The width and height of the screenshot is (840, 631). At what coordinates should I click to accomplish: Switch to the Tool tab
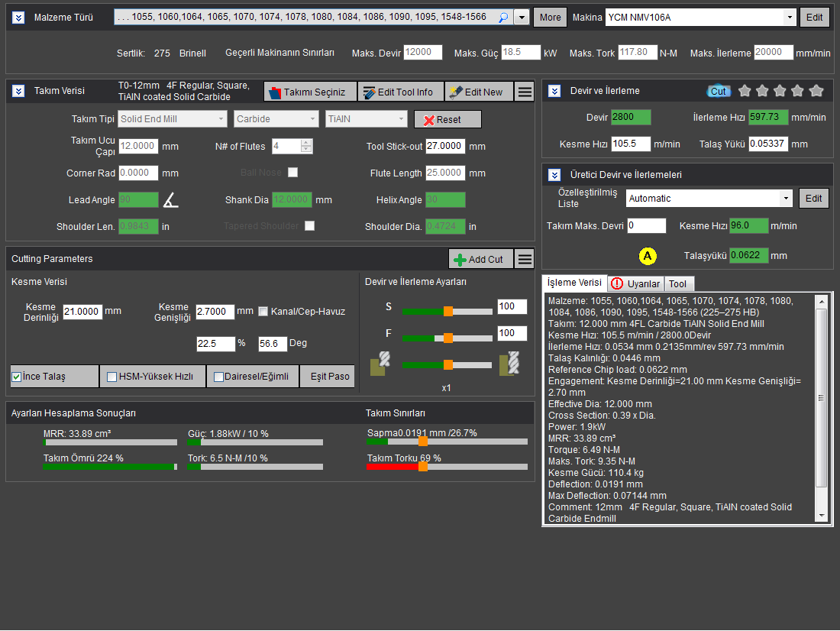[x=677, y=283]
